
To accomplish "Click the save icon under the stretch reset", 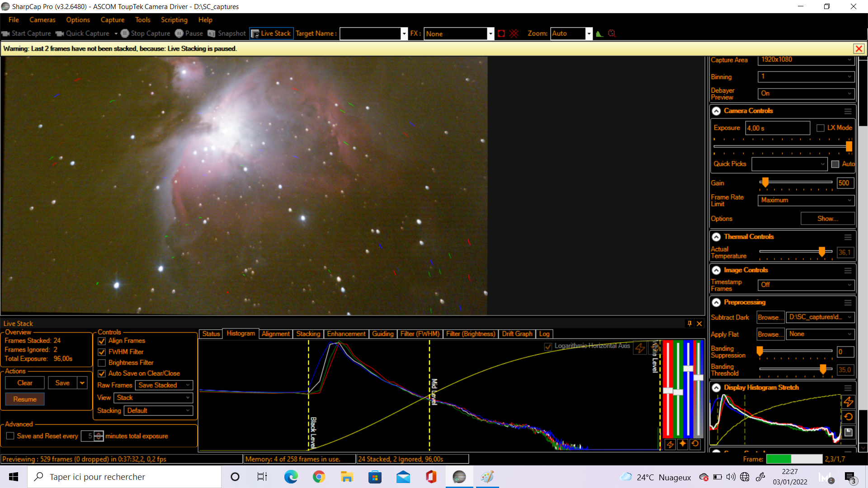I will pyautogui.click(x=848, y=432).
